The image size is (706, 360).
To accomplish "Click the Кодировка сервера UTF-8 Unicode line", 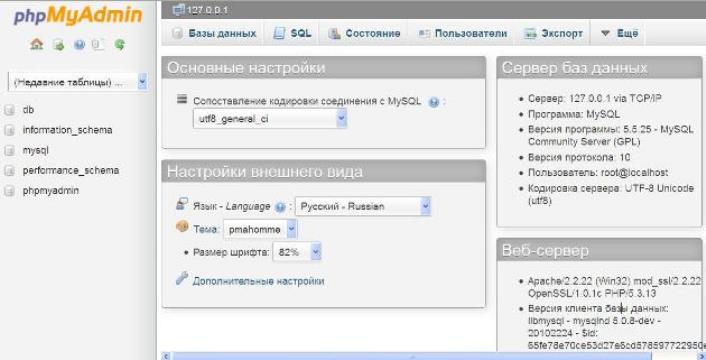I will 611,194.
